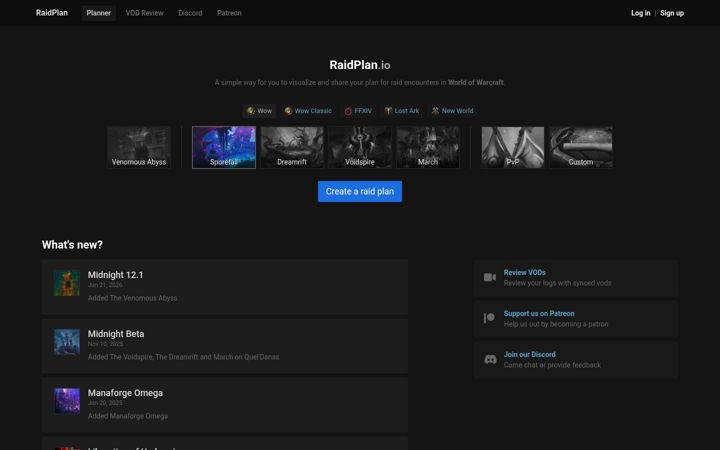Click Sign up link

point(672,13)
